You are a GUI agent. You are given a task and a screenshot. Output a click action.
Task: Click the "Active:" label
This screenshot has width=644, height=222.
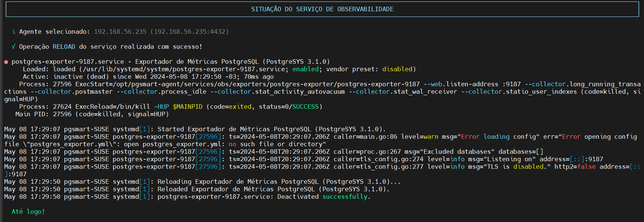point(36,76)
